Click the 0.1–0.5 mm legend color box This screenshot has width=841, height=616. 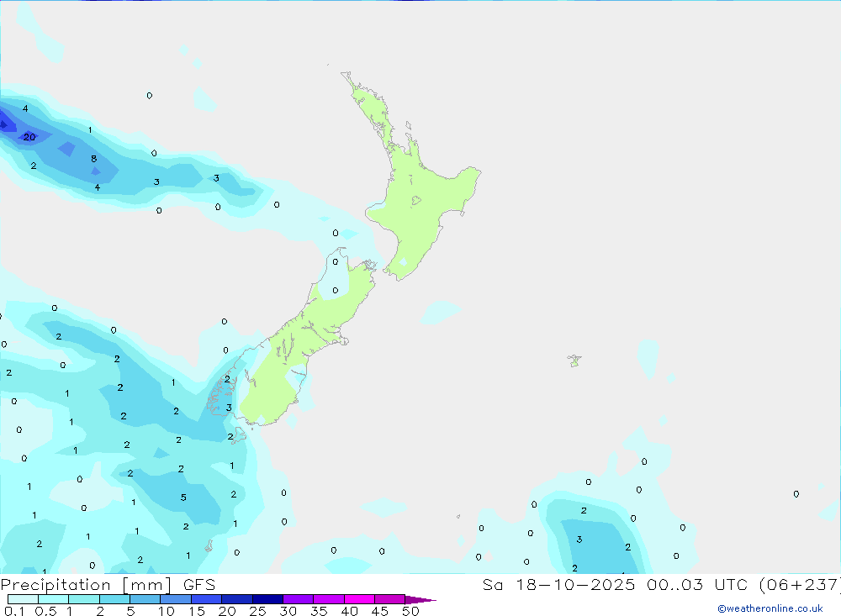[23, 599]
